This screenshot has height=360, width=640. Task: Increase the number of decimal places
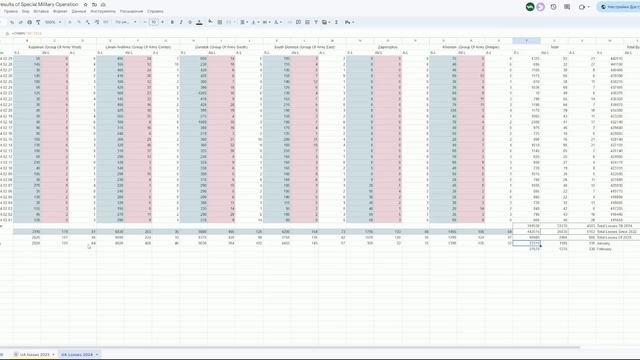(x=97, y=22)
